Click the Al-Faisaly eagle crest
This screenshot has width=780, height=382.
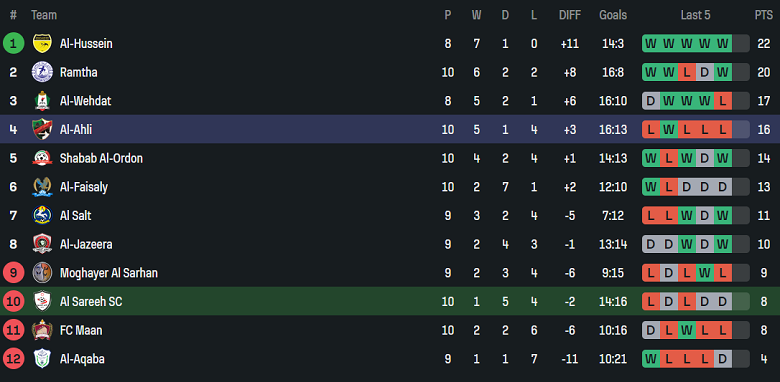pyautogui.click(x=42, y=187)
